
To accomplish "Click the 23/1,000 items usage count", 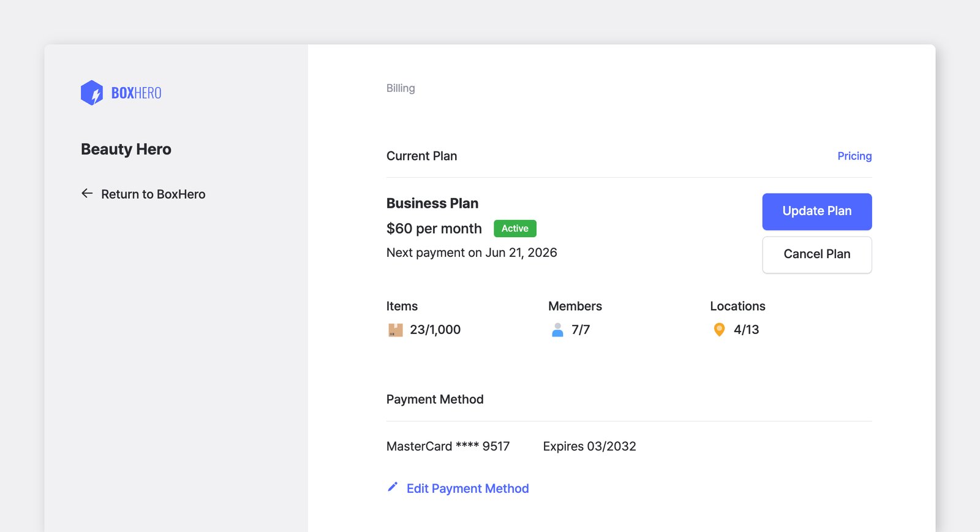I will 435,330.
